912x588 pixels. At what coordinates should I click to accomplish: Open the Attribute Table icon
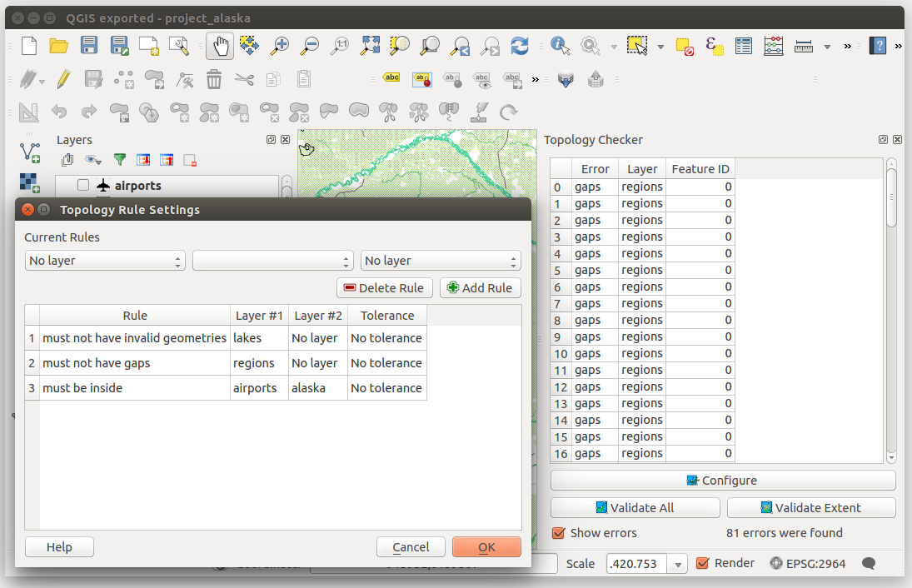(x=744, y=46)
